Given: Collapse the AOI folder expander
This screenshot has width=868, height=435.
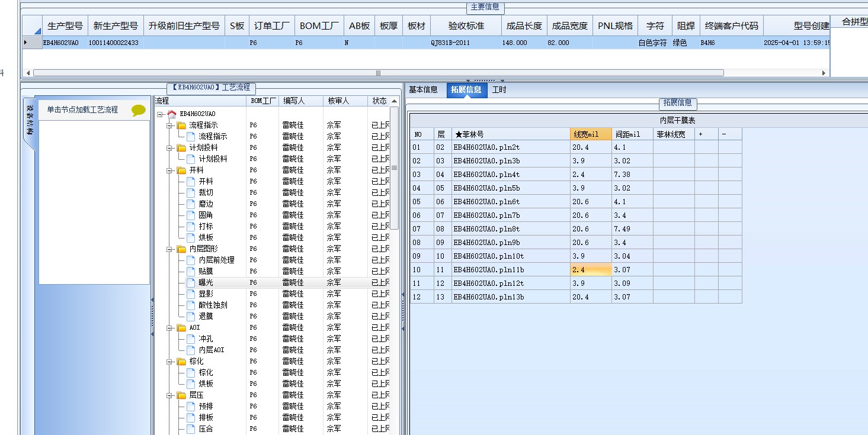Looking at the screenshot, I should point(169,328).
